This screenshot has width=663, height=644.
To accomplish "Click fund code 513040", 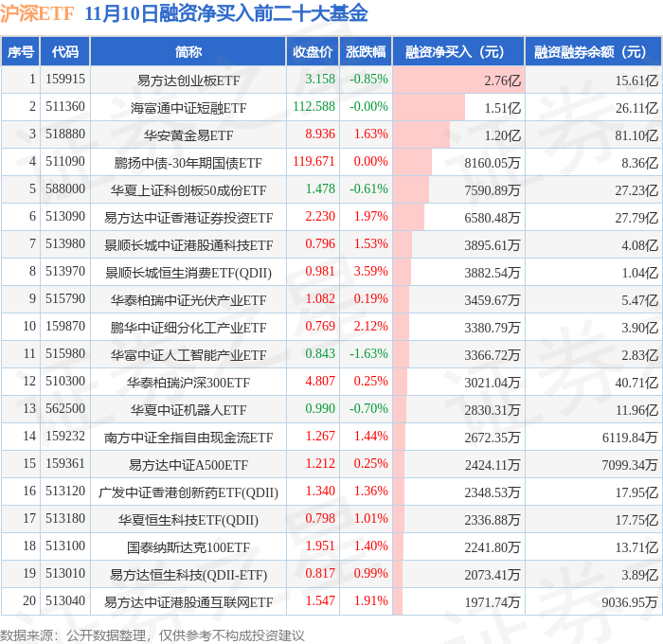I will click(65, 600).
